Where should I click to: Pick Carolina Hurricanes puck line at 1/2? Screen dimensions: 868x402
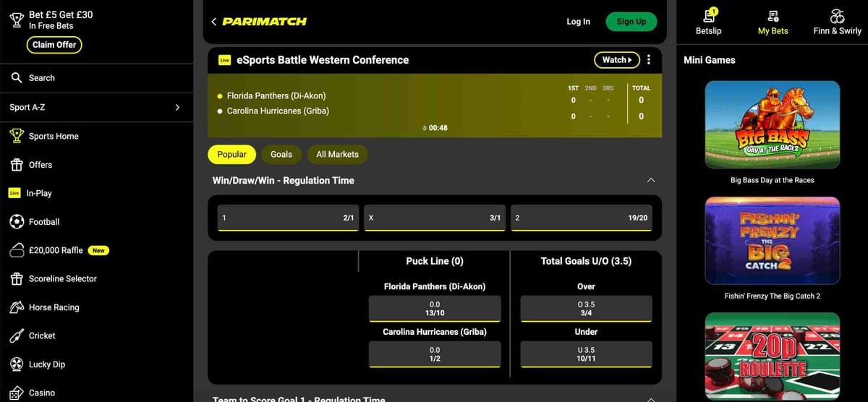(435, 354)
